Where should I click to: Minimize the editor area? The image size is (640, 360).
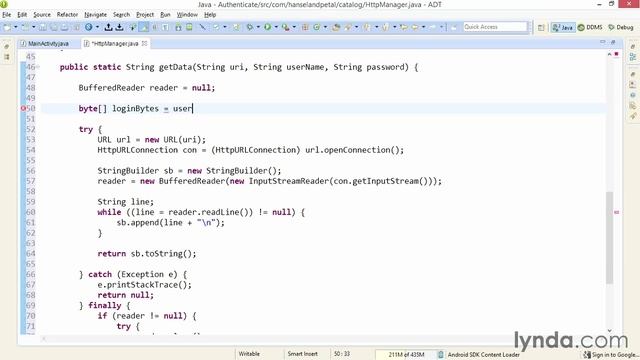click(x=602, y=42)
